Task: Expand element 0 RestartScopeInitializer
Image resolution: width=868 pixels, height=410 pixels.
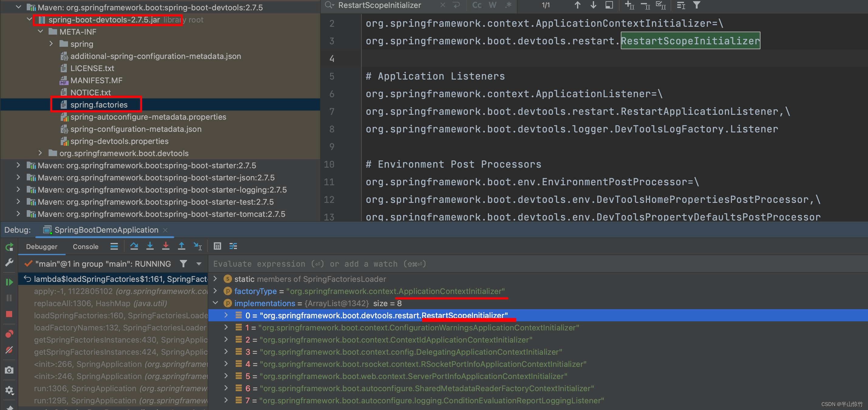Action: click(226, 315)
